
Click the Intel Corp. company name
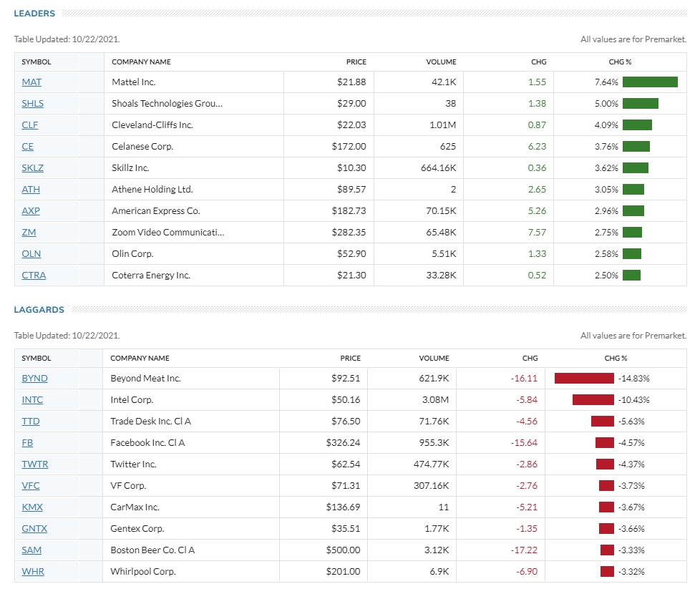(x=132, y=399)
